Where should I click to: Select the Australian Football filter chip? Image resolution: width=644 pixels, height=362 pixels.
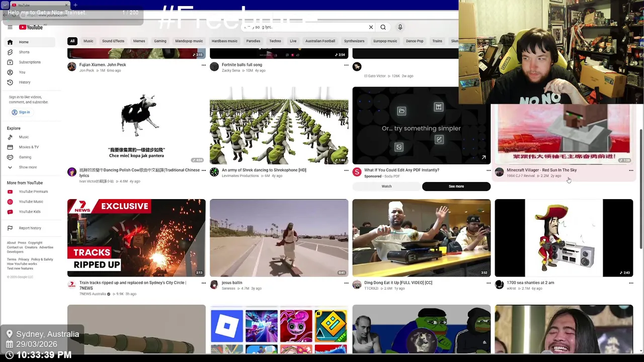tap(320, 41)
